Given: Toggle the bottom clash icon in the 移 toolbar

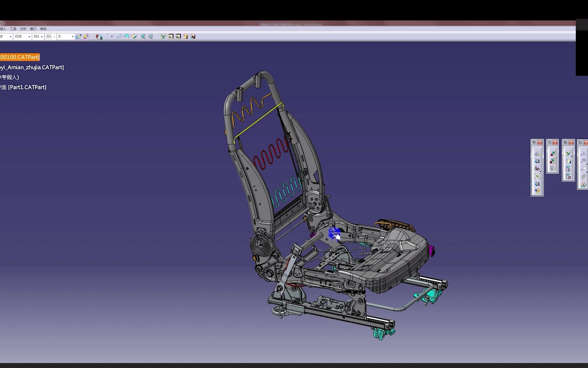Looking at the screenshot, I should [537, 191].
